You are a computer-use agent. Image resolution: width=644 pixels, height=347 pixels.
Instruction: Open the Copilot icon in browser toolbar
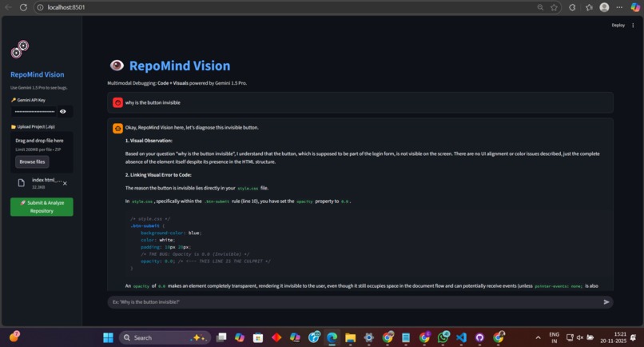point(635,7)
